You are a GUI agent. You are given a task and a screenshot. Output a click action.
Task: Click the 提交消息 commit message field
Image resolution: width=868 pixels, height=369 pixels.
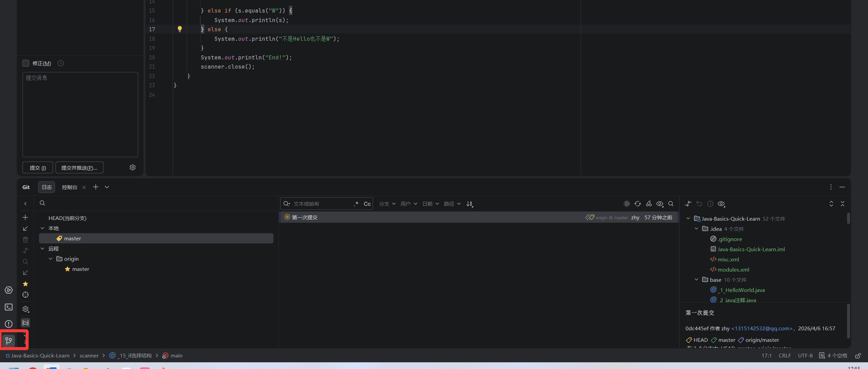click(x=80, y=114)
